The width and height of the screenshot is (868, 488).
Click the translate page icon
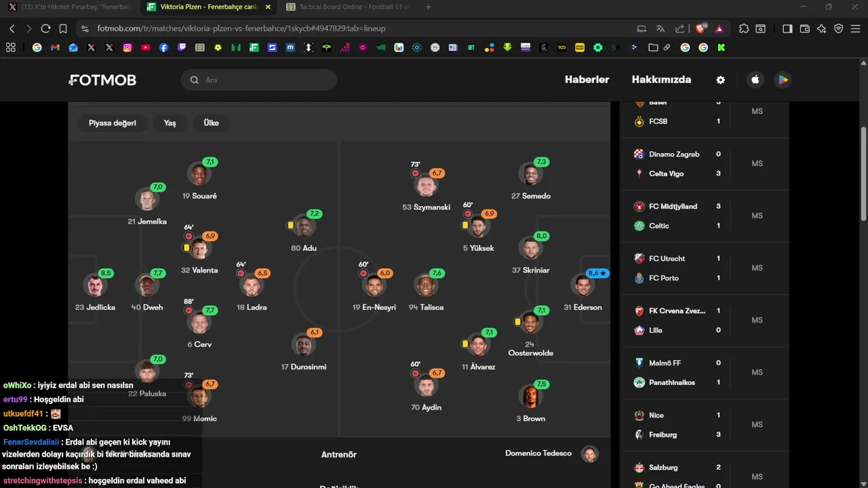pos(660,28)
